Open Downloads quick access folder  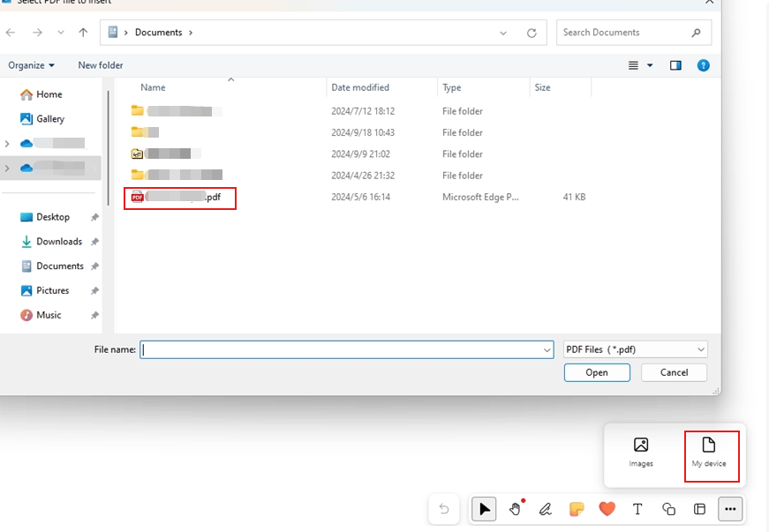pos(51,242)
